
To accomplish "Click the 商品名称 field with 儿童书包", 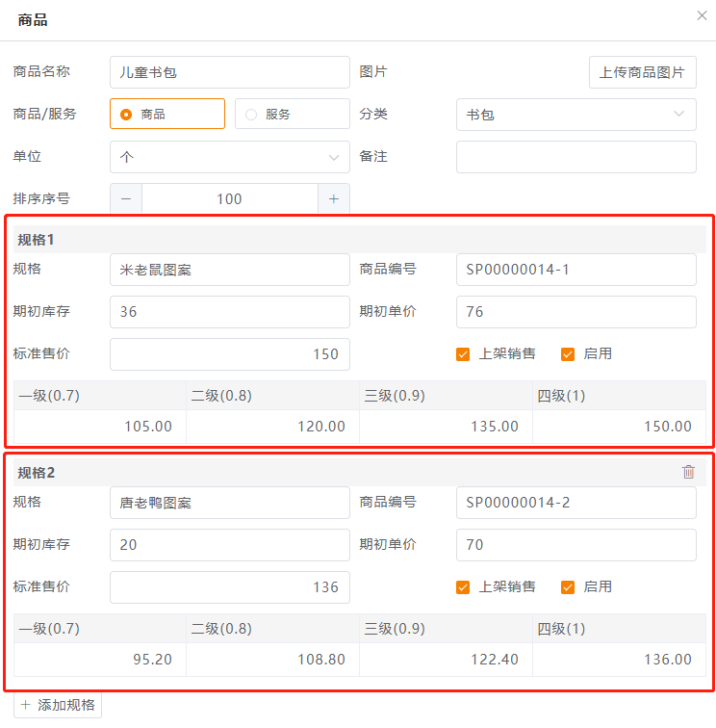I will pos(229,72).
